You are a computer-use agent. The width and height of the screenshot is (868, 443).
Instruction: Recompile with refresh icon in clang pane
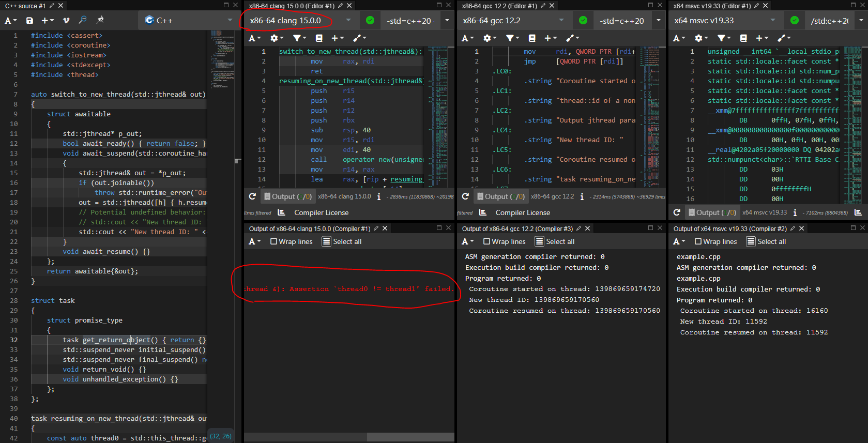pos(252,196)
